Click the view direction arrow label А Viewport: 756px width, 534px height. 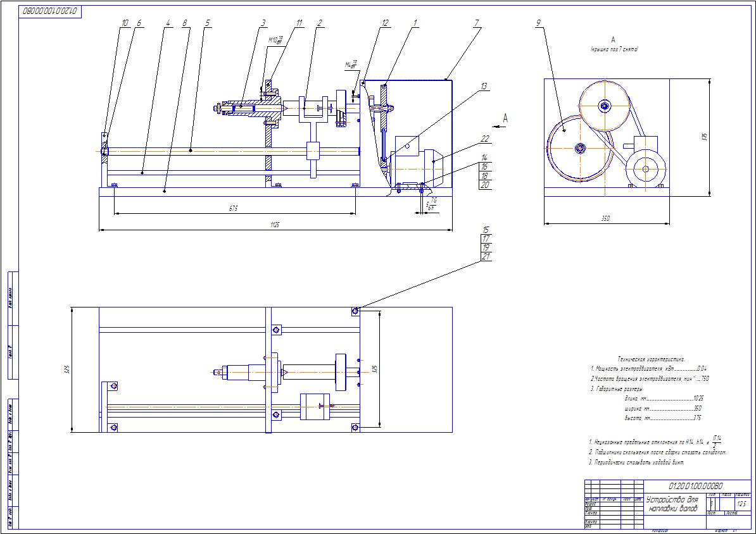tap(505, 118)
